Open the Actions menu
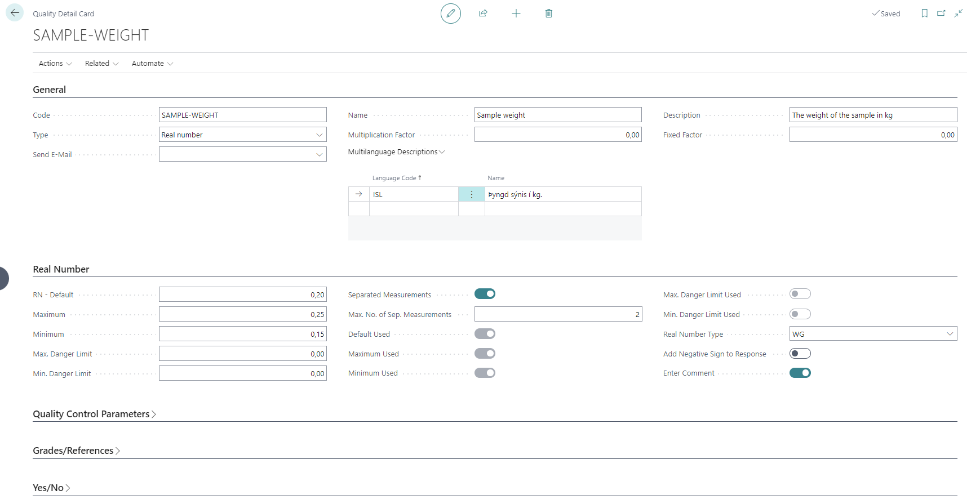The width and height of the screenshot is (980, 504). (x=55, y=64)
